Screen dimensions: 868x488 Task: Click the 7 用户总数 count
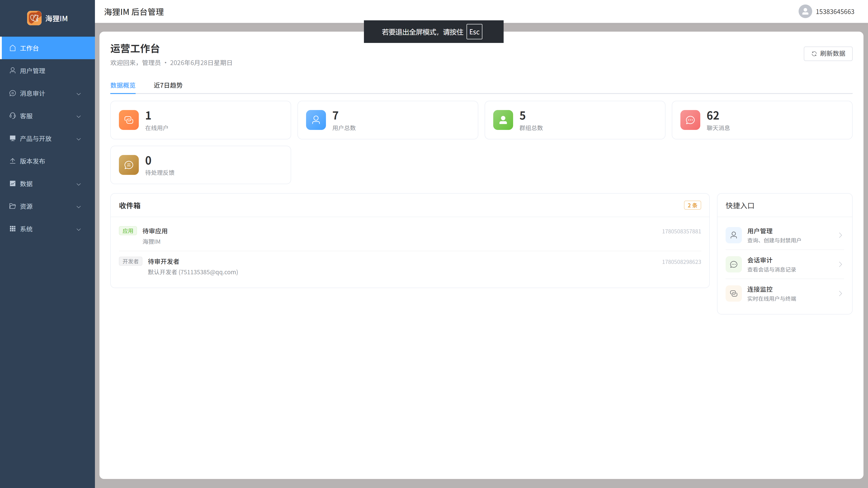click(335, 115)
